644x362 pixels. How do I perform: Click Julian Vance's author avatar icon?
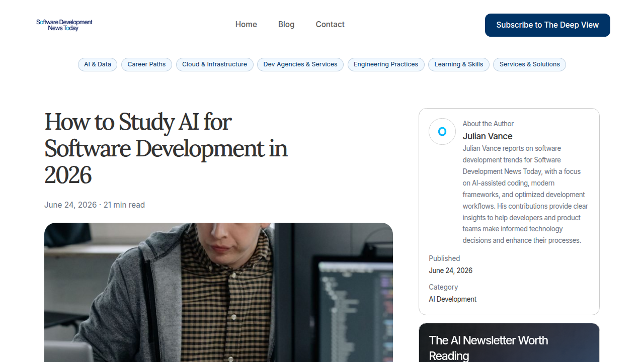coord(442,132)
